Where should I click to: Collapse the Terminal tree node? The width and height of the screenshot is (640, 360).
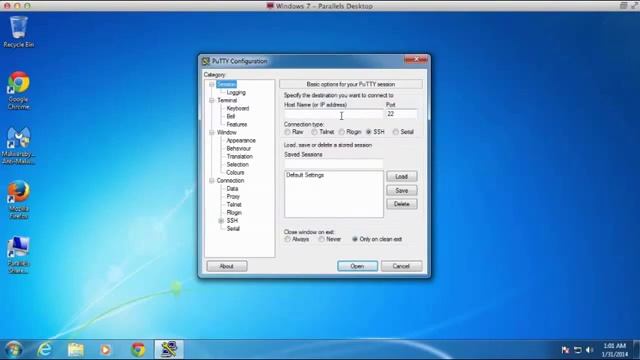click(x=211, y=100)
